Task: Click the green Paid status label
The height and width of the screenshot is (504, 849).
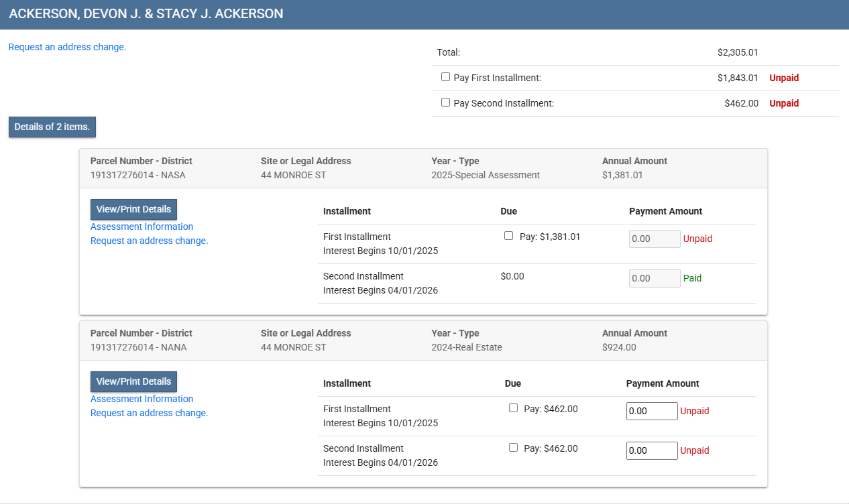Action: [692, 278]
